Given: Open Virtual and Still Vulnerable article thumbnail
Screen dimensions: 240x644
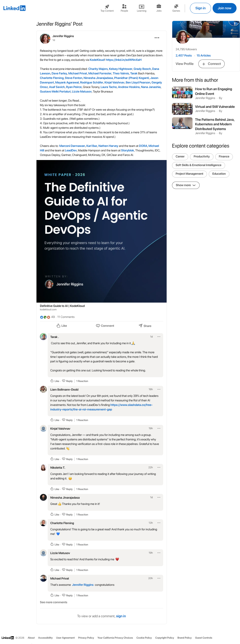Looking at the screenshot, I should coord(182,109).
